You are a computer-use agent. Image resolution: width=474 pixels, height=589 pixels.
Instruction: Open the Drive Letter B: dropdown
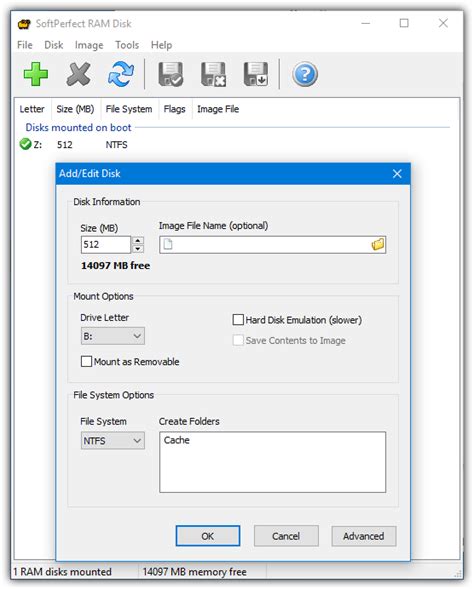coord(113,336)
